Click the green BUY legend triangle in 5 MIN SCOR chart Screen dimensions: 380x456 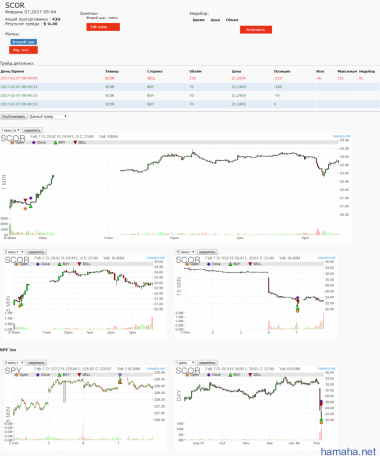(59, 264)
